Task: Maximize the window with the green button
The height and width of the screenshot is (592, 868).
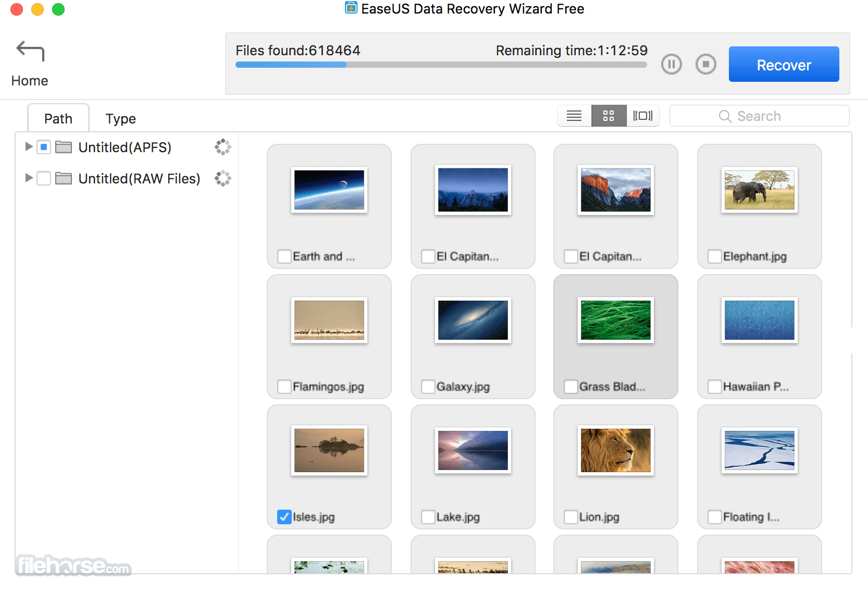Action: pyautogui.click(x=58, y=9)
